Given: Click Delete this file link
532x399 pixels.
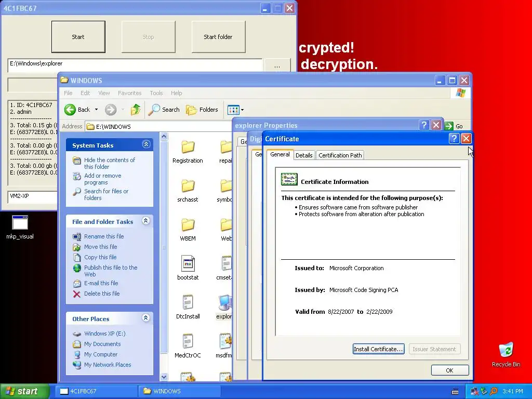Looking at the screenshot, I should coord(102,294).
